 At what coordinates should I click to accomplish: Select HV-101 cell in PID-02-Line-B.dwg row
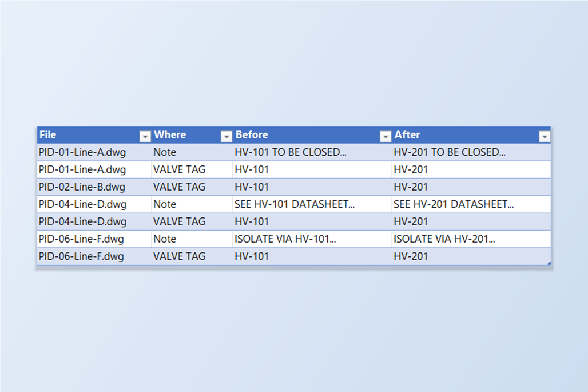click(x=312, y=187)
